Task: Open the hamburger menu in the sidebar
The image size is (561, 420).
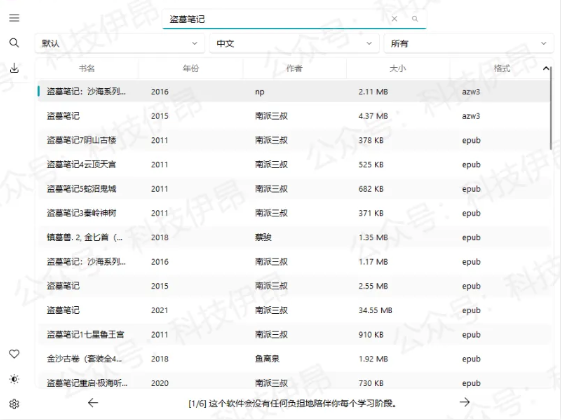Action: [x=14, y=18]
